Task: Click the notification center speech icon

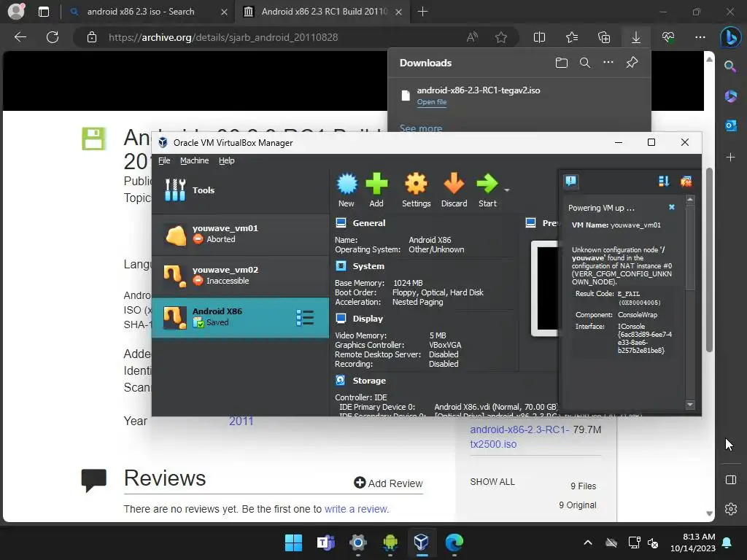Action: [570, 181]
